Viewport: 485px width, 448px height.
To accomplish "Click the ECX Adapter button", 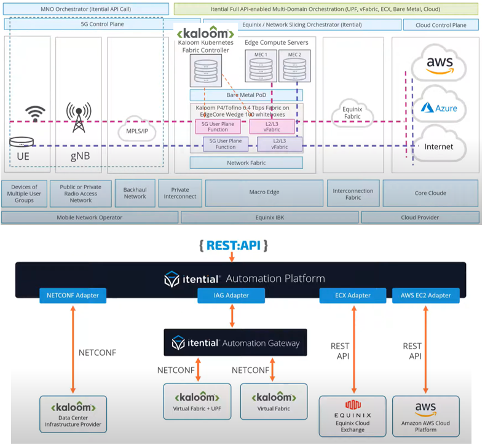I will pyautogui.click(x=353, y=296).
